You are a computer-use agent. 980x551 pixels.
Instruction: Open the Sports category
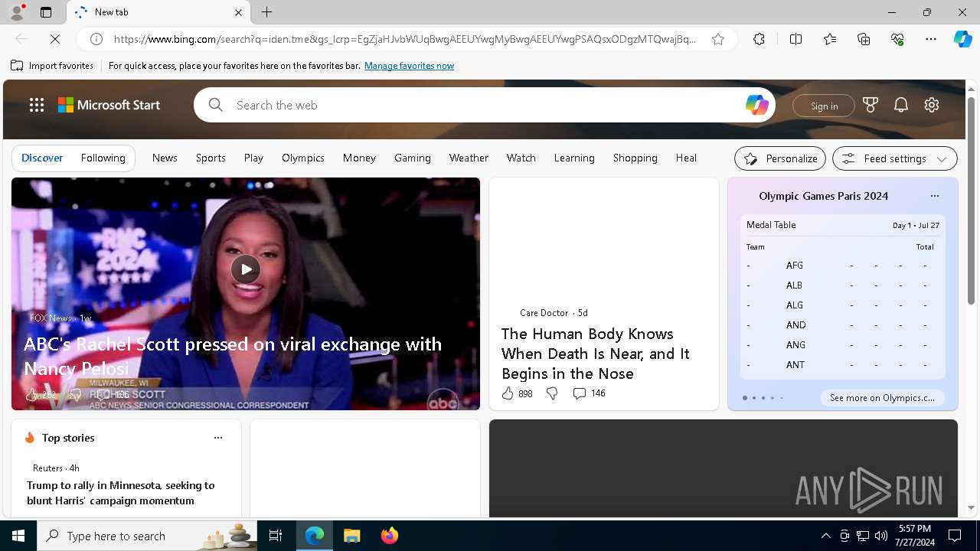pos(211,158)
